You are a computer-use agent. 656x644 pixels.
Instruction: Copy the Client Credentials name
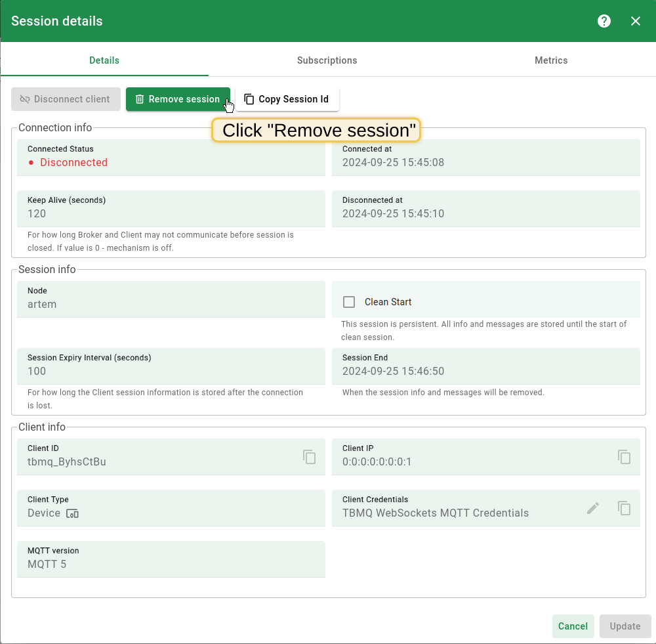[x=625, y=508]
